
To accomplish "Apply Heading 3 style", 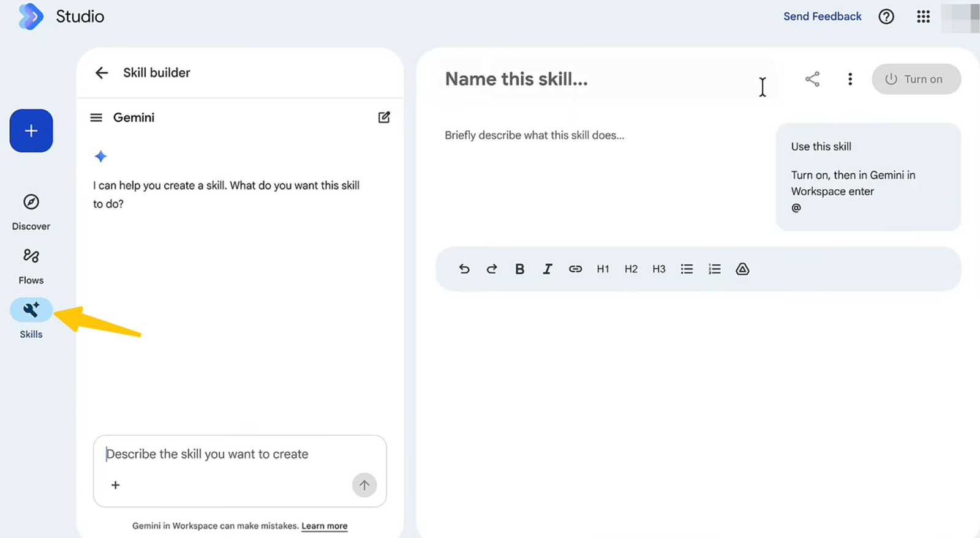I will [659, 269].
